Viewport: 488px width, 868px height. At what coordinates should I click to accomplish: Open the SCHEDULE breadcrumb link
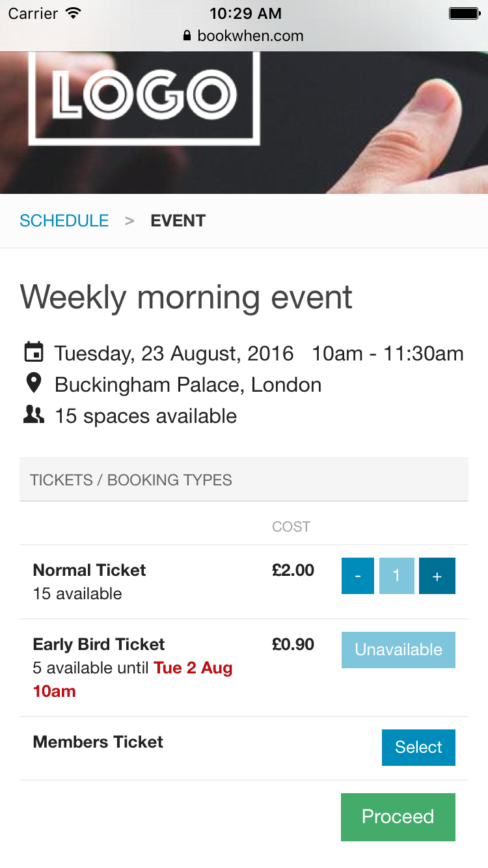(x=64, y=221)
